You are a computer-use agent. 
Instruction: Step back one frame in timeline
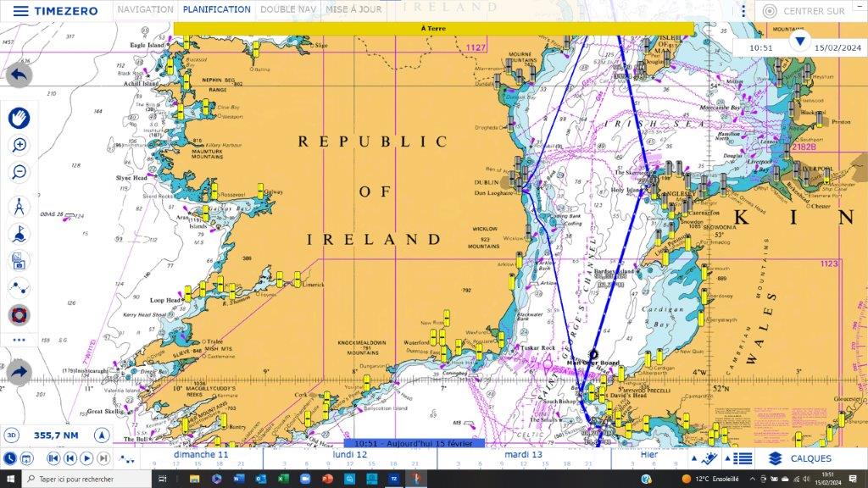pyautogui.click(x=70, y=458)
